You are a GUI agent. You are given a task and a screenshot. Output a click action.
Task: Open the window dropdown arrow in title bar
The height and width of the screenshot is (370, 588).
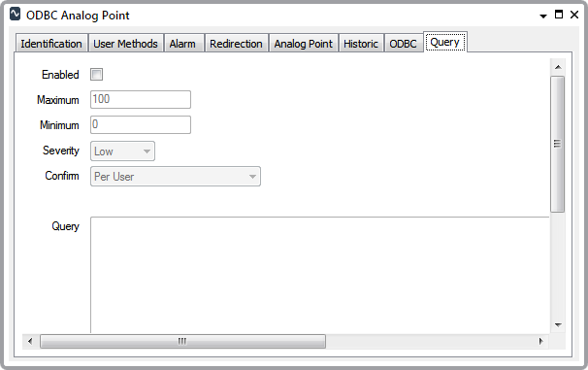[543, 16]
